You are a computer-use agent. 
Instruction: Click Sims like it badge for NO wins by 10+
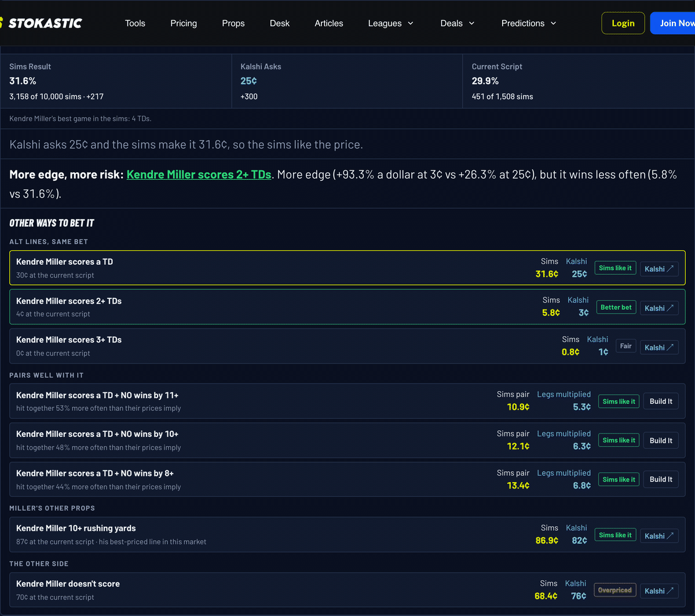coord(619,440)
